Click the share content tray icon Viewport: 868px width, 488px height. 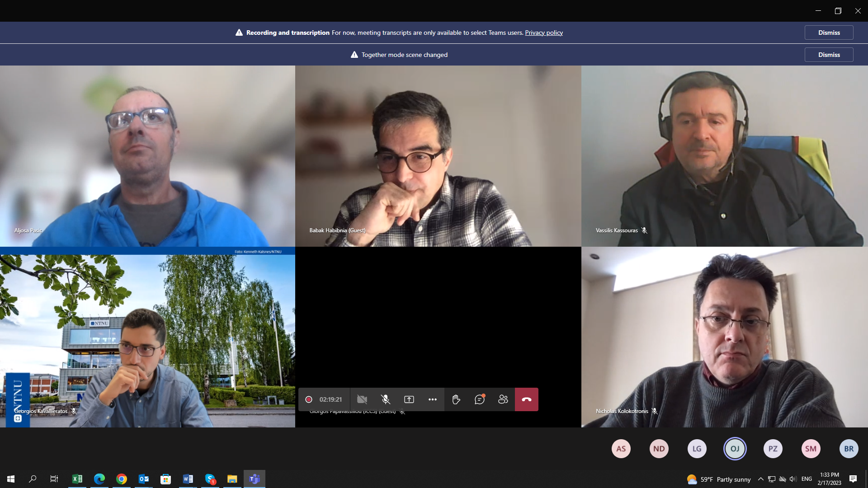click(409, 399)
